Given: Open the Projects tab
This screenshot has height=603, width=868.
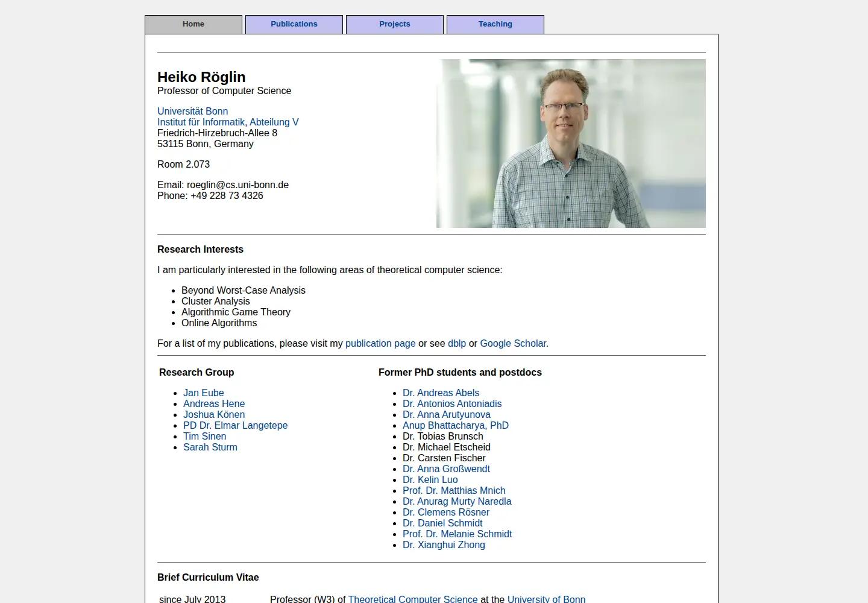Looking at the screenshot, I should click(x=395, y=24).
